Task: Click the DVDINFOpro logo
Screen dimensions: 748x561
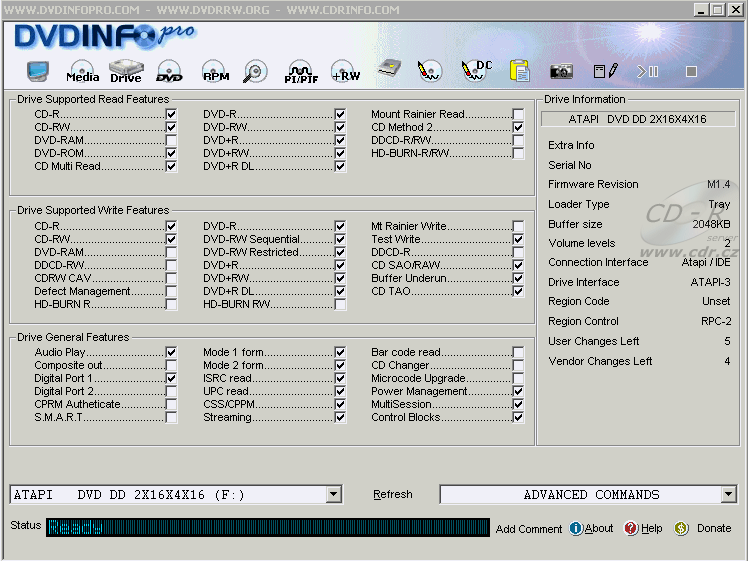Action: (105, 37)
